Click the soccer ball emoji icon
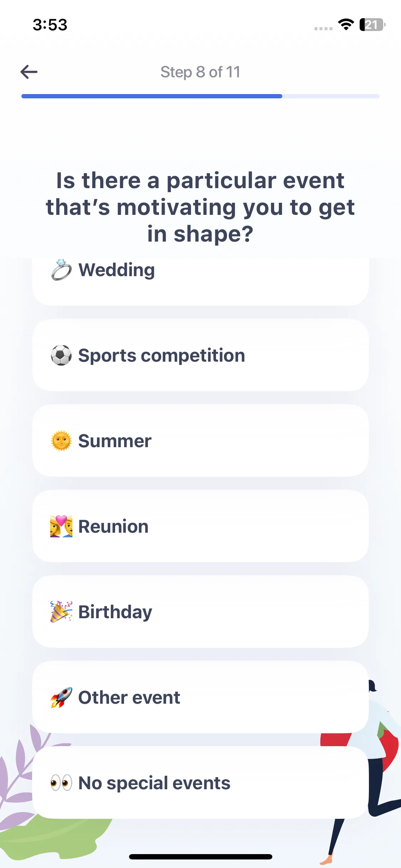 coord(61,355)
